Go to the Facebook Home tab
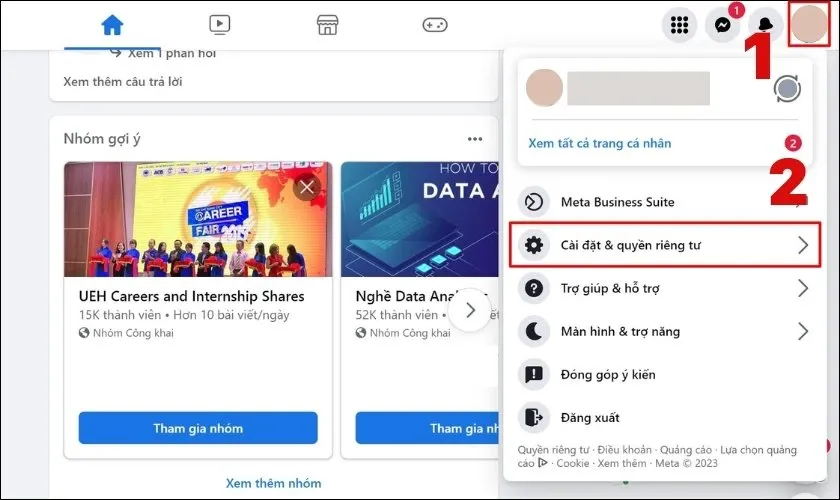 pos(112,24)
